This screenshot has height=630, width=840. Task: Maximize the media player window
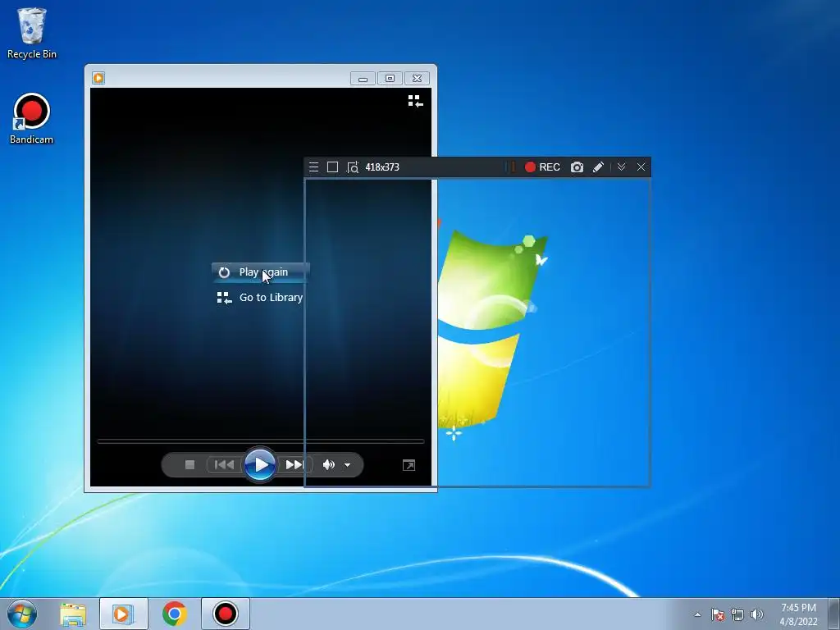tap(390, 79)
